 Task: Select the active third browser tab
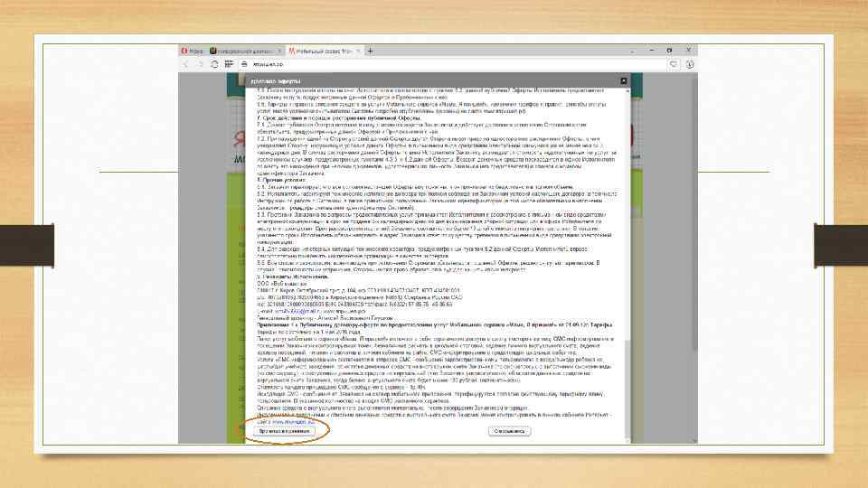coord(324,51)
